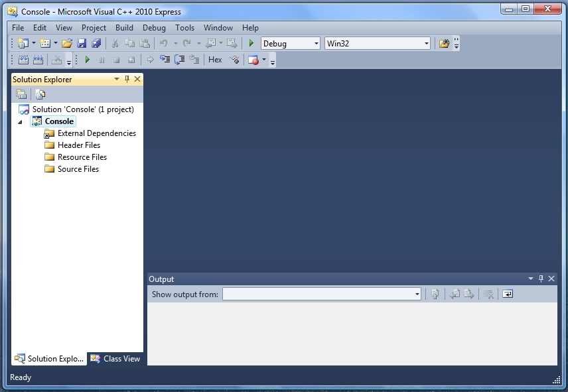Start debugging with the green play arrow
The width and height of the screenshot is (568, 392).
pos(251,44)
